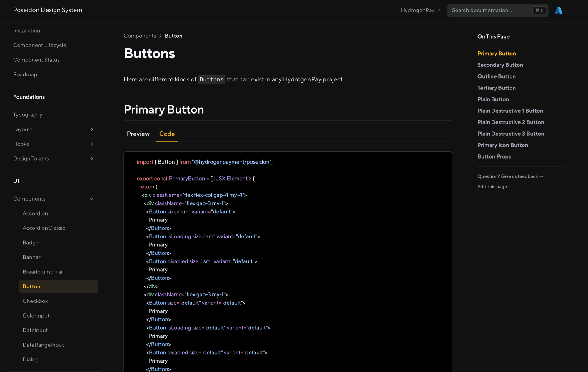
Task: Jump to Secondary Button section
Action: click(x=500, y=65)
